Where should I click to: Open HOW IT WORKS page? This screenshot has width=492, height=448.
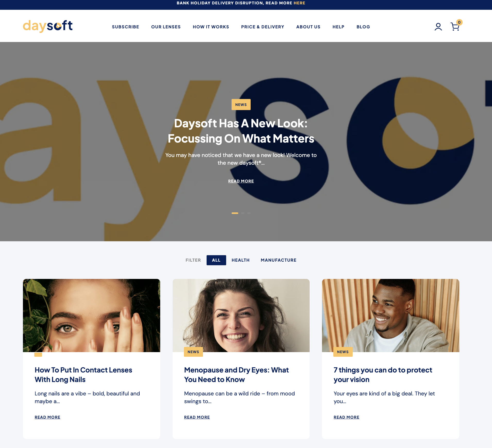(211, 27)
